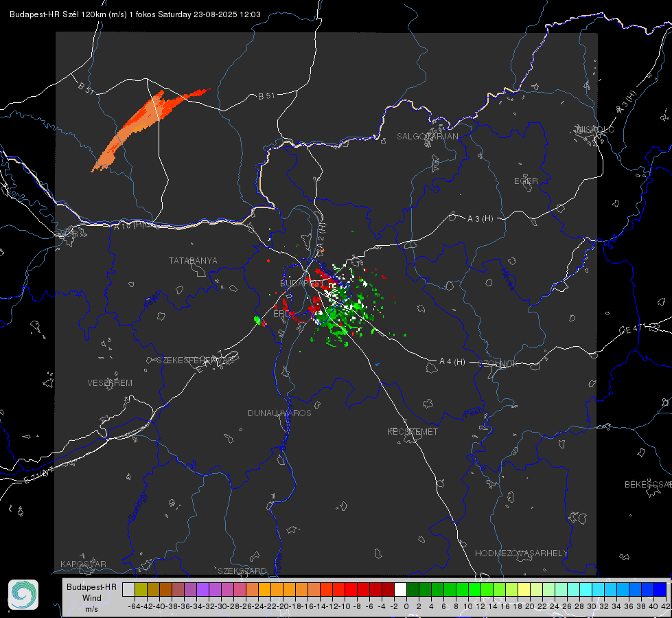Click the legend value label 42

pyautogui.click(x=666, y=606)
